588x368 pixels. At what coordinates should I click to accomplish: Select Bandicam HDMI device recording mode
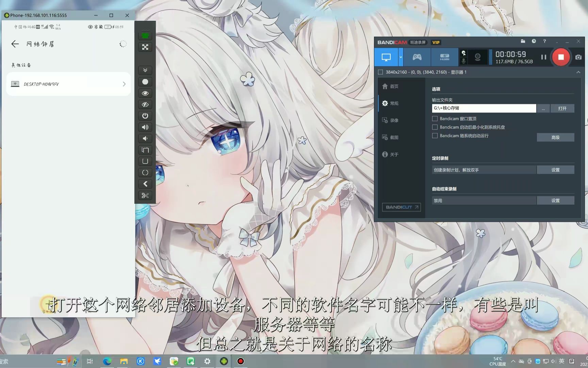(444, 57)
